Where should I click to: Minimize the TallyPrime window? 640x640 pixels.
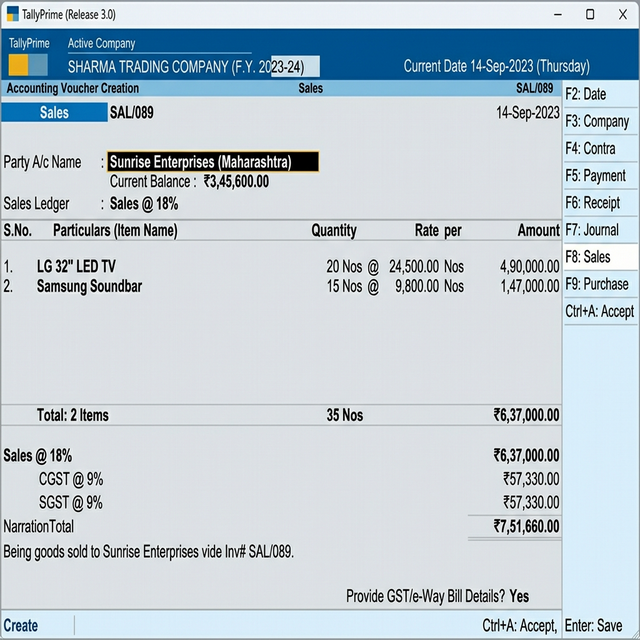click(x=558, y=15)
